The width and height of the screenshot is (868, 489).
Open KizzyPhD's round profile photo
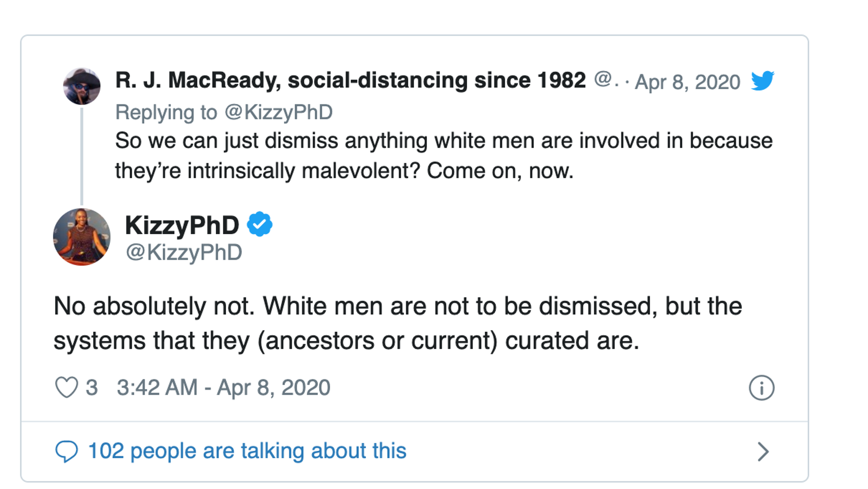(x=82, y=237)
